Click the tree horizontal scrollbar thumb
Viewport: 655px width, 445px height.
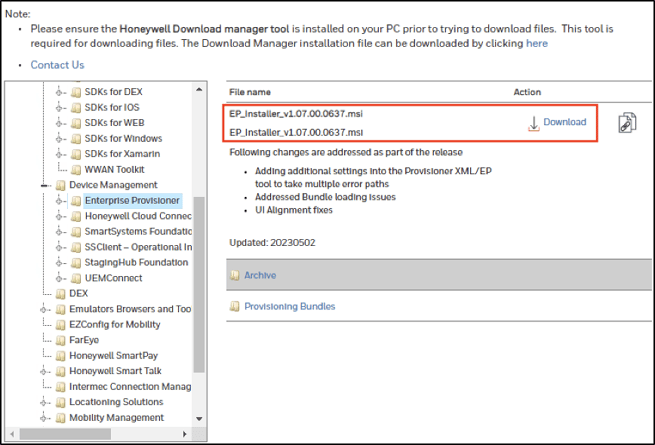coord(65,434)
